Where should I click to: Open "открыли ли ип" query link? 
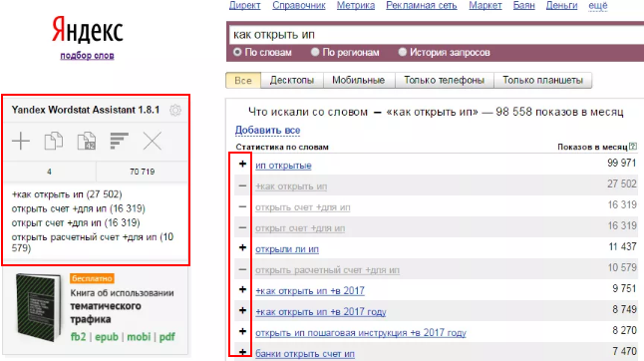287,249
